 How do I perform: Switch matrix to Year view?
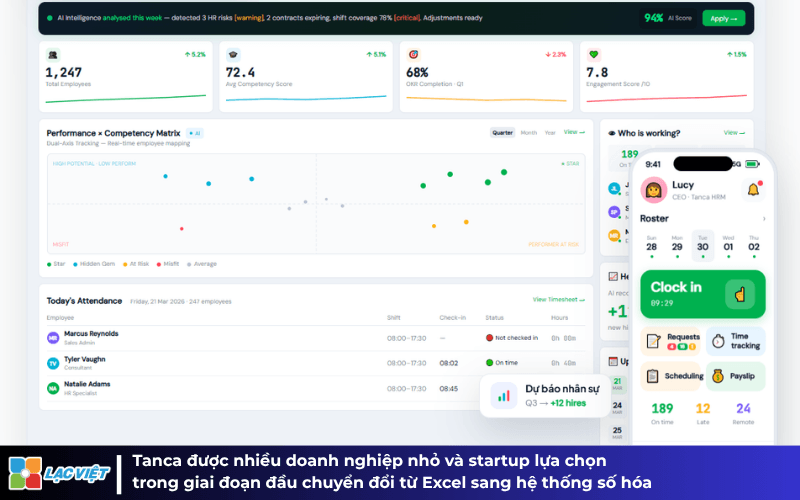(x=549, y=133)
